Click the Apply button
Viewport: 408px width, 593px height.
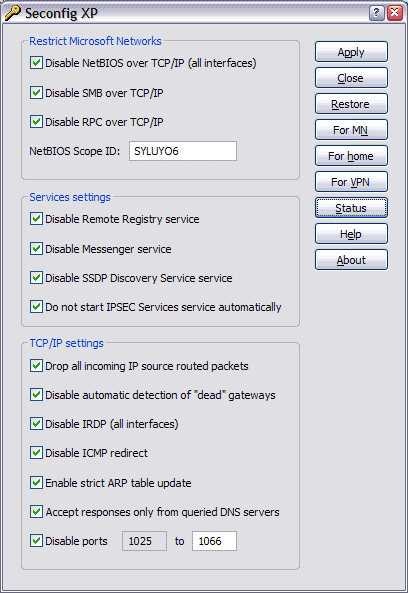[x=351, y=52]
